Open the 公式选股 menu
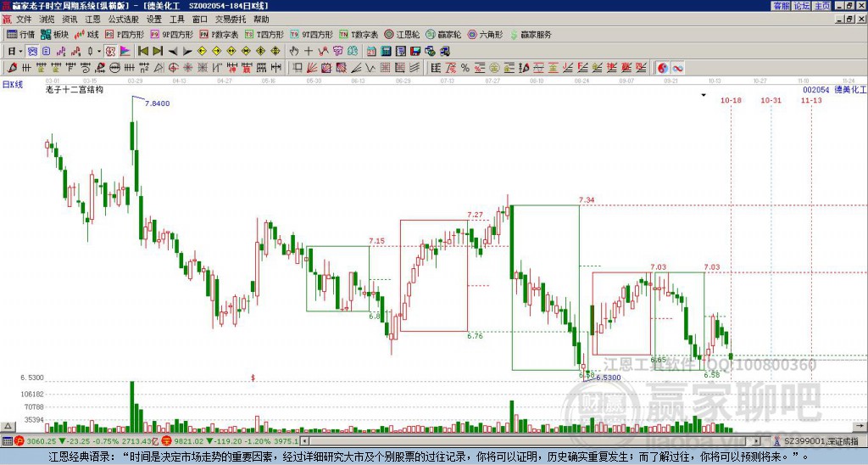868x465 pixels. (123, 20)
